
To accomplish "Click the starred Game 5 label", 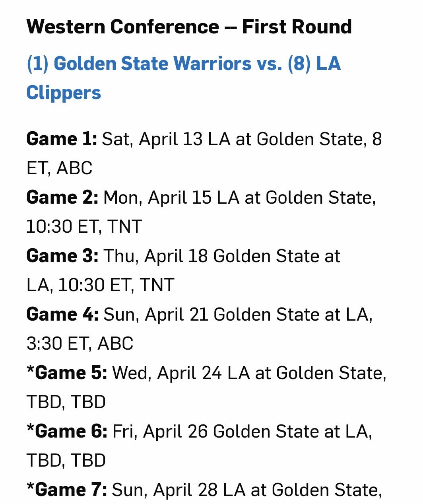I will pyautogui.click(x=67, y=373).
